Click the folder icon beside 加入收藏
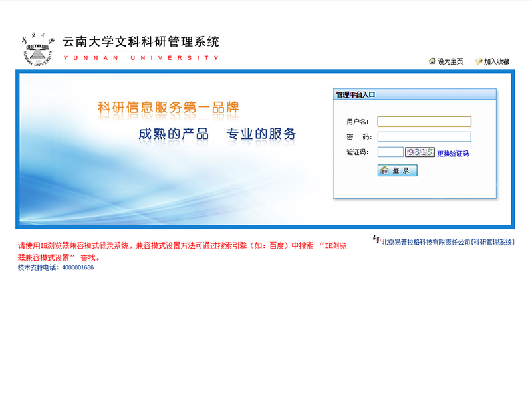Image resolution: width=532 pixels, height=399 pixels. (479, 61)
